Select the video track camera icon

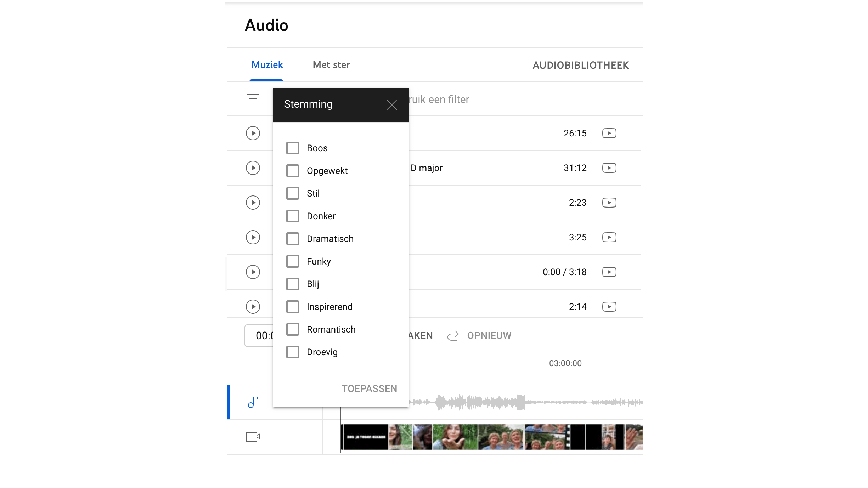(x=253, y=437)
